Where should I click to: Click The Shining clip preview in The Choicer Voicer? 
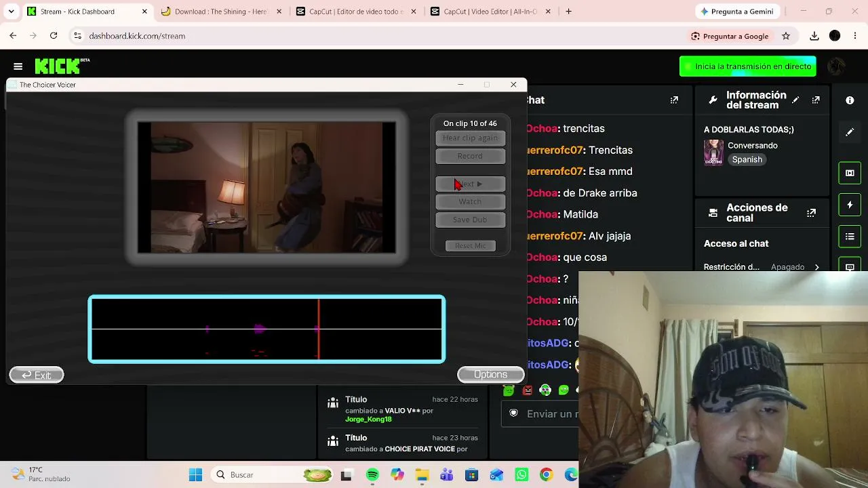pyautogui.click(x=267, y=188)
